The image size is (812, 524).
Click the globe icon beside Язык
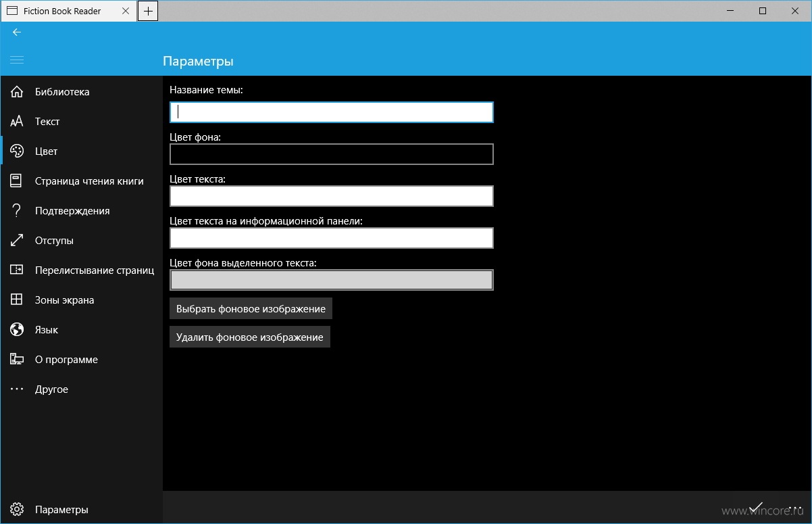click(17, 330)
